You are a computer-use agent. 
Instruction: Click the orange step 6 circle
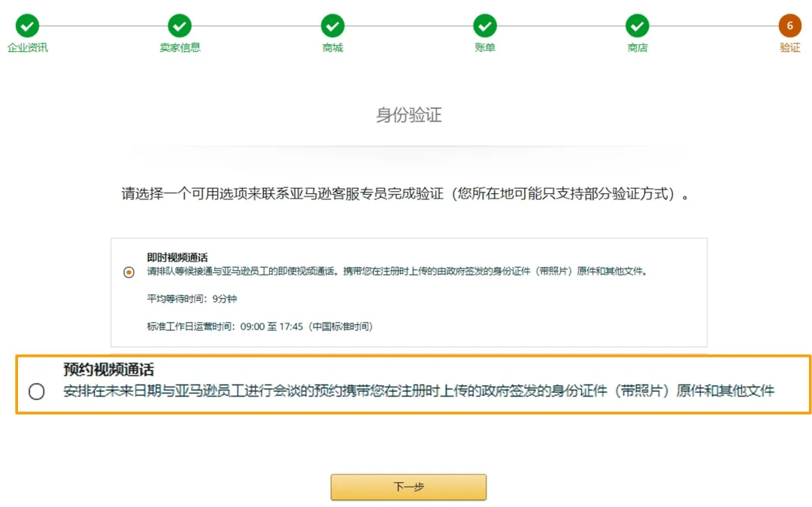pos(789,26)
